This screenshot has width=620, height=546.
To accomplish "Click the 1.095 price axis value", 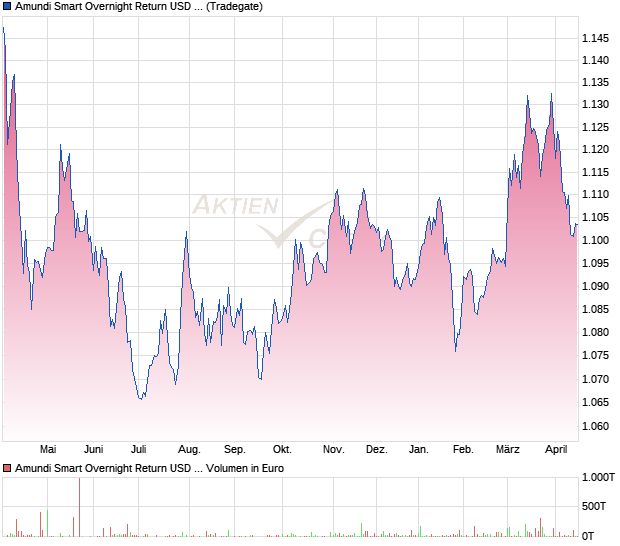I will [x=595, y=263].
